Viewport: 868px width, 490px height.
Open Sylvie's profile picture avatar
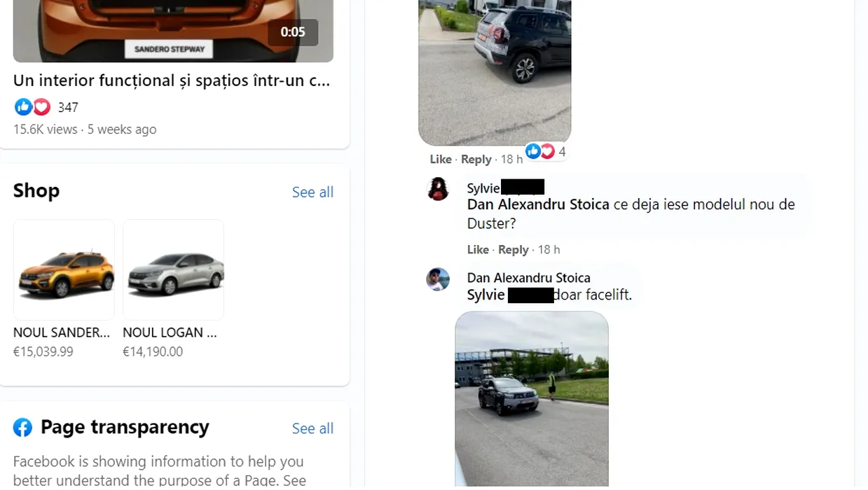tap(439, 189)
